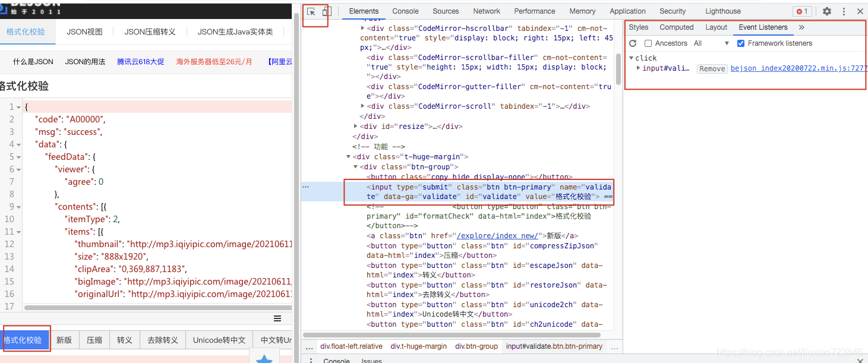Click 转义 escape button

point(125,340)
